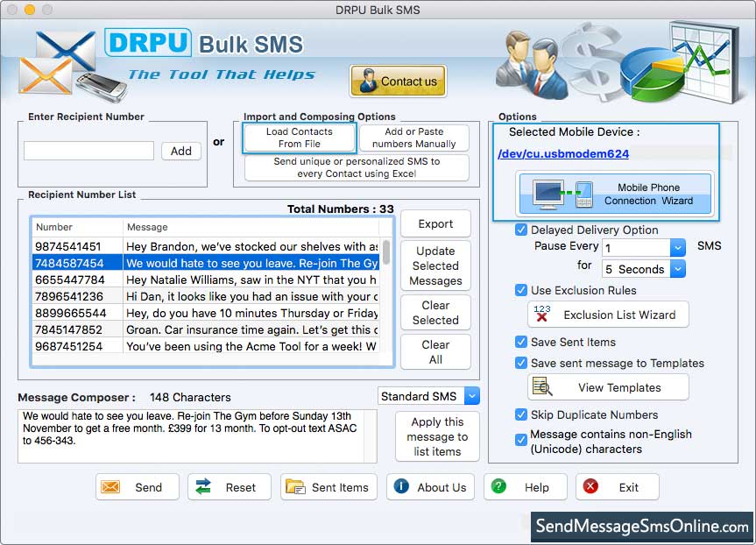Click the Contact us person icon
Viewport: 756px width, 545px height.
(x=368, y=81)
